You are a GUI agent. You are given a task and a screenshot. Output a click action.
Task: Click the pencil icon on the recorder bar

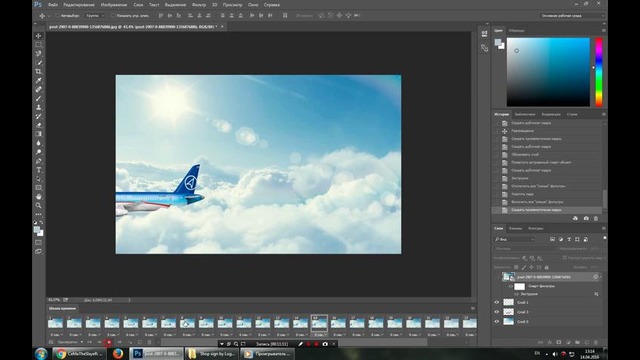pyautogui.click(x=300, y=344)
